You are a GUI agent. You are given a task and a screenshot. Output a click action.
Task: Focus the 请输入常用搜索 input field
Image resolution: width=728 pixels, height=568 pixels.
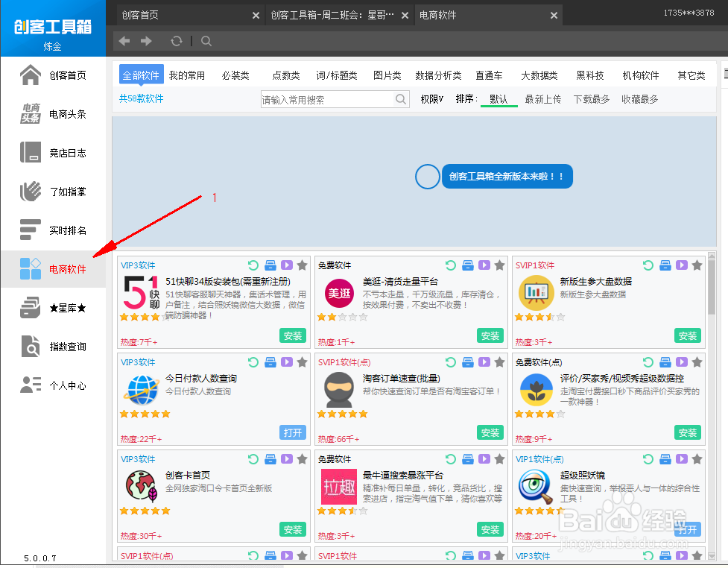tap(328, 99)
